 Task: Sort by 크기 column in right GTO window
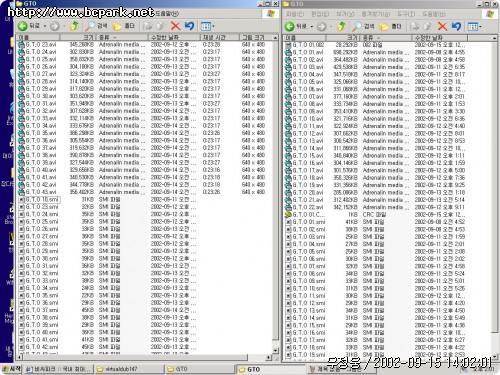tap(342, 38)
